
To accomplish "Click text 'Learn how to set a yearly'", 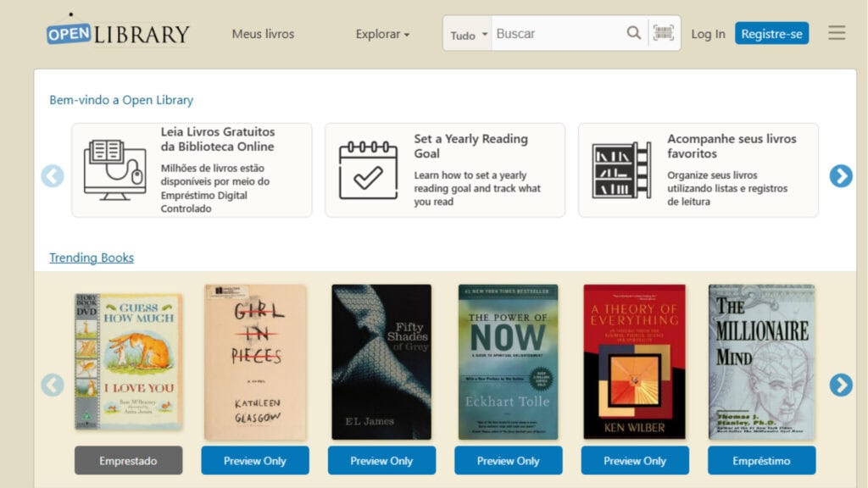I will click(470, 175).
